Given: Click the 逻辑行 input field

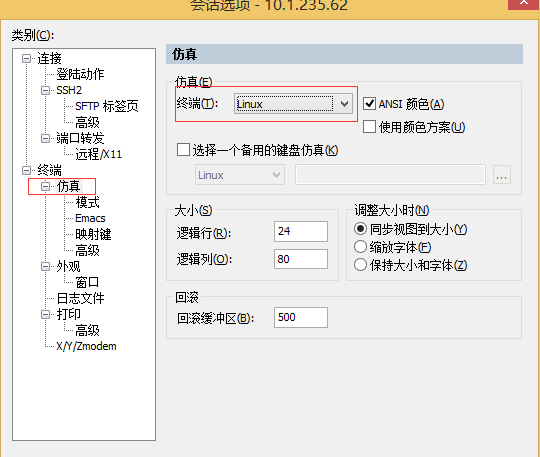Looking at the screenshot, I should 301,231.
